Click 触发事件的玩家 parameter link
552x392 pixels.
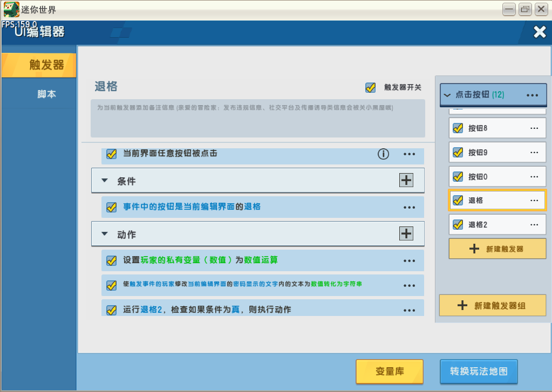[152, 284]
